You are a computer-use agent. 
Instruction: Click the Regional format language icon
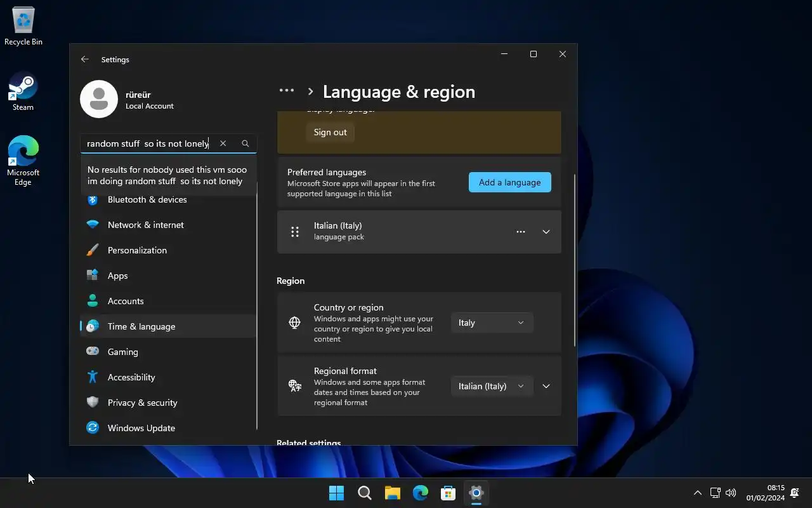coord(295,386)
